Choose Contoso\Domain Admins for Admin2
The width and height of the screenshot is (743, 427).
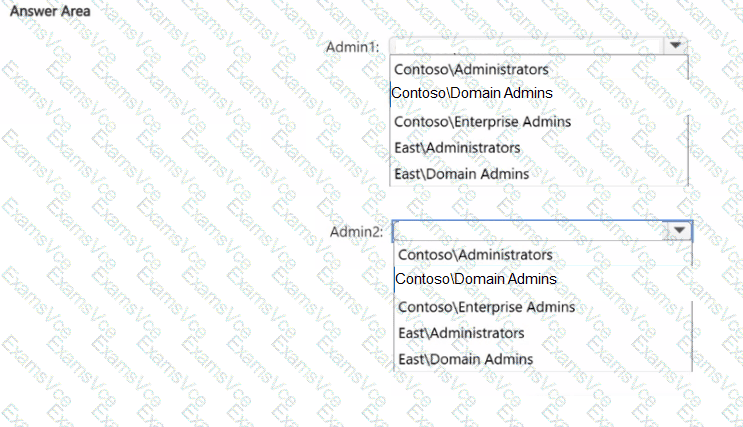click(476, 279)
